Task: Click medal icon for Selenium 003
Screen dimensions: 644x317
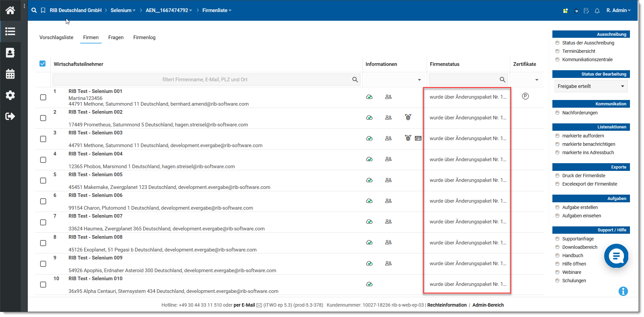Action: 408,138
